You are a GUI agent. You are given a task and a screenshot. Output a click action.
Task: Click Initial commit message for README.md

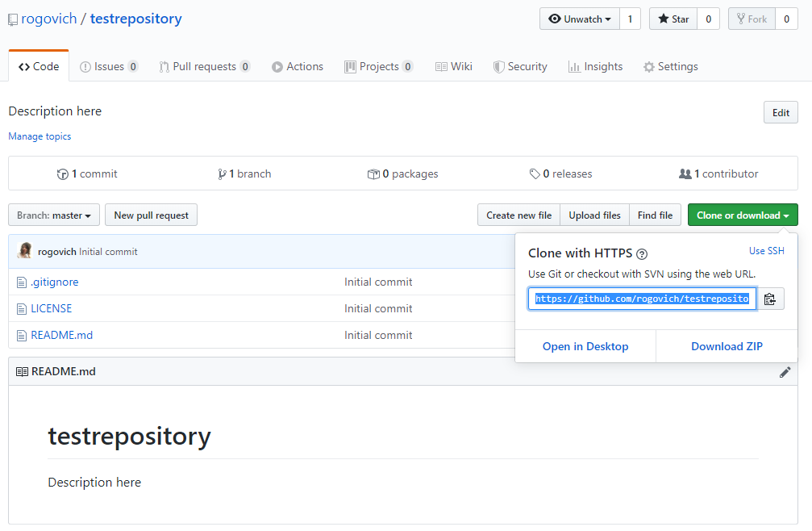(378, 335)
